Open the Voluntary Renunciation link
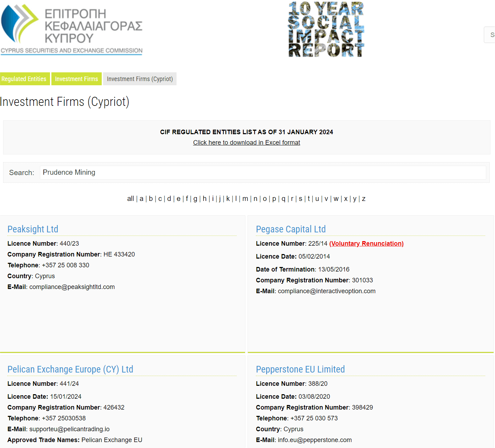 [366, 244]
